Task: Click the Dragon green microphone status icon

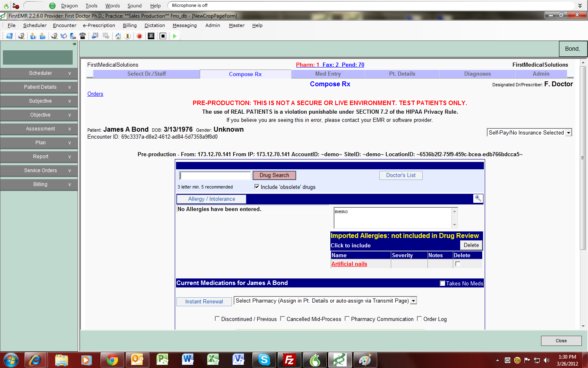Action: pos(52,6)
